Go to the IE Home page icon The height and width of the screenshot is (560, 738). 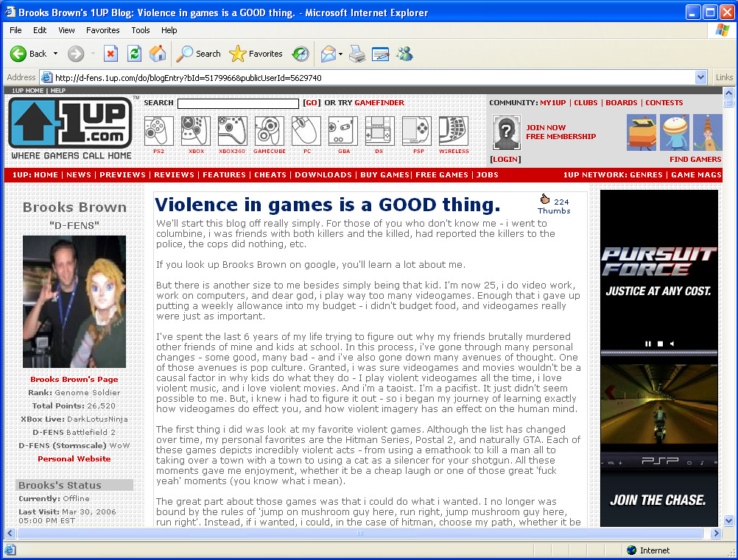point(157,54)
